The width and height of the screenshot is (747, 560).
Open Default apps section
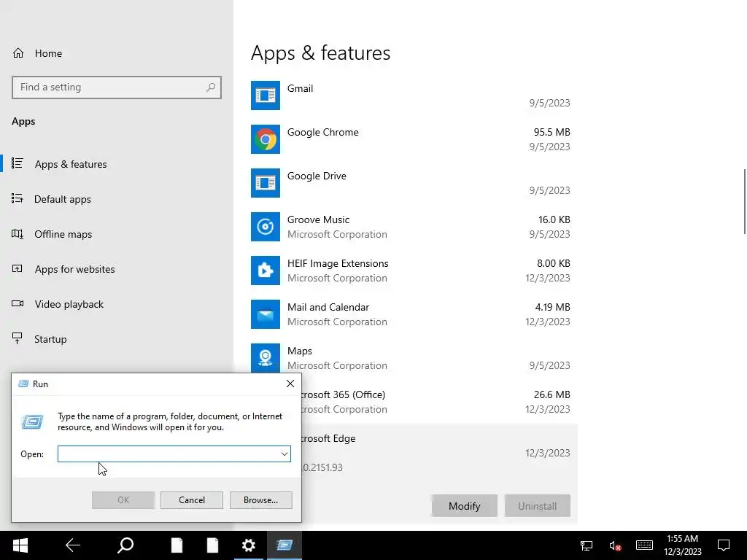pyautogui.click(x=52, y=199)
